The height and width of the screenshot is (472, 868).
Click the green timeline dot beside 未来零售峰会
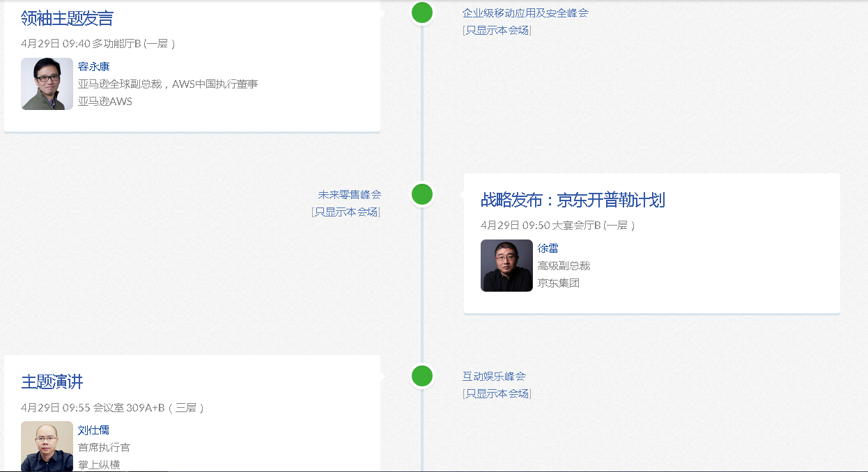pos(421,194)
